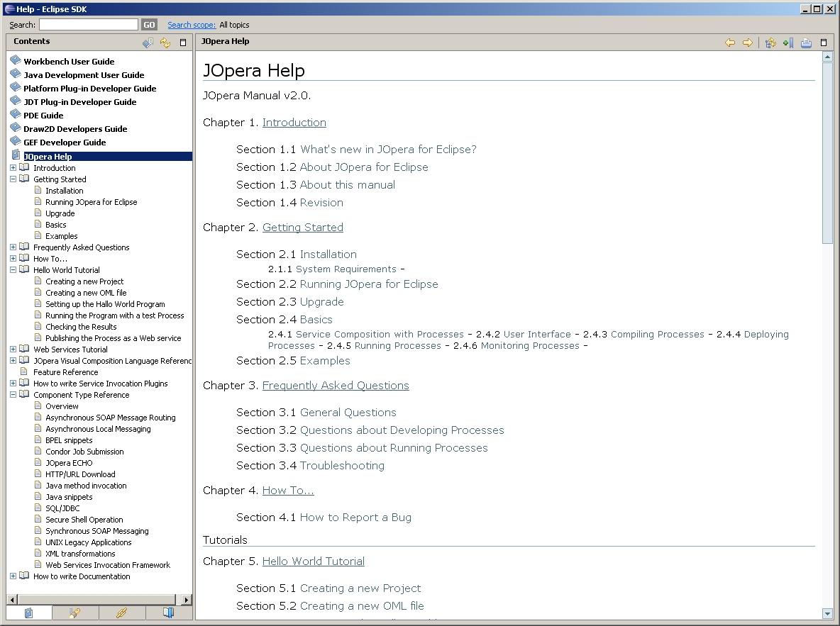Expand the How To... tree node
Screen dimensions: 840x626
pyautogui.click(x=13, y=258)
